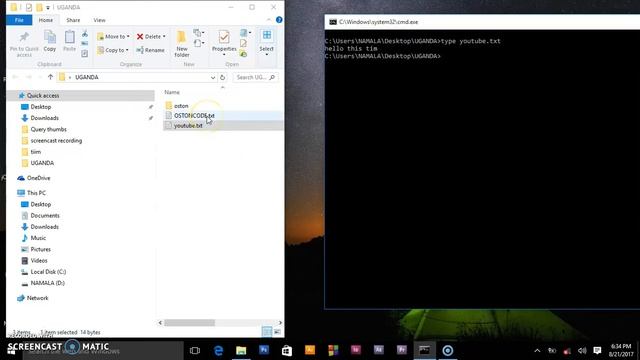Image resolution: width=640 pixels, height=360 pixels.
Task: Switch to Large icons view in status bar
Action: point(278,332)
